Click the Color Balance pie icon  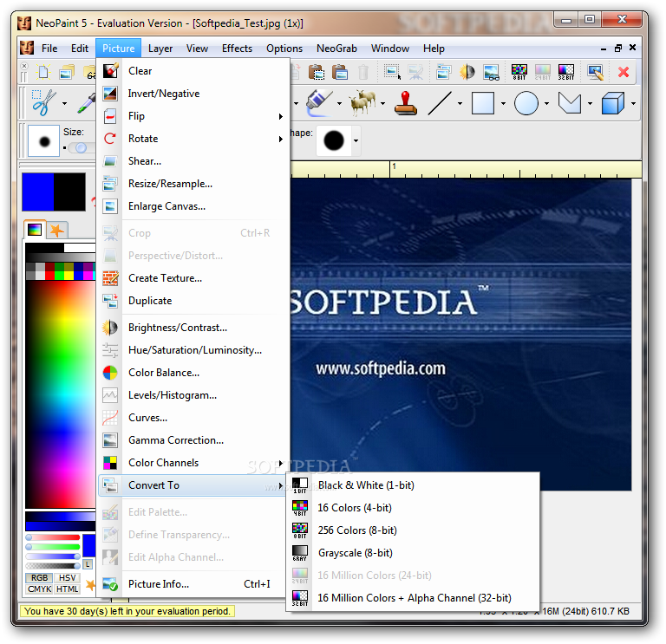pos(110,373)
